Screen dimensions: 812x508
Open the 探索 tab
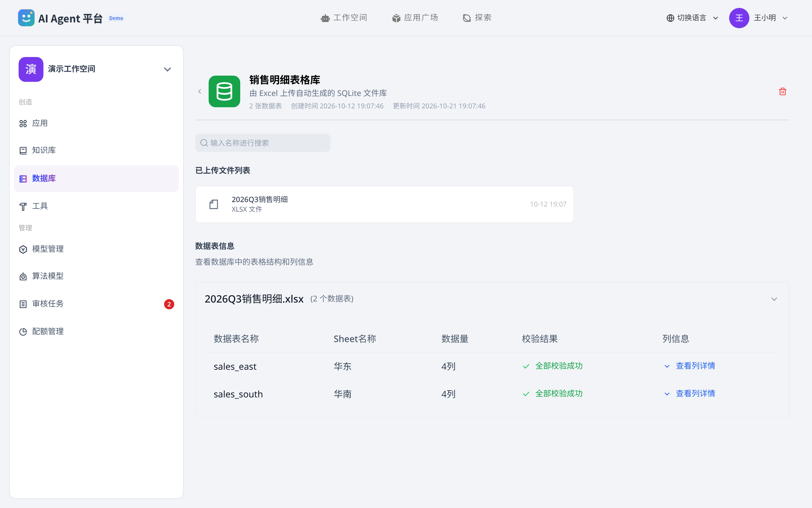[477, 18]
